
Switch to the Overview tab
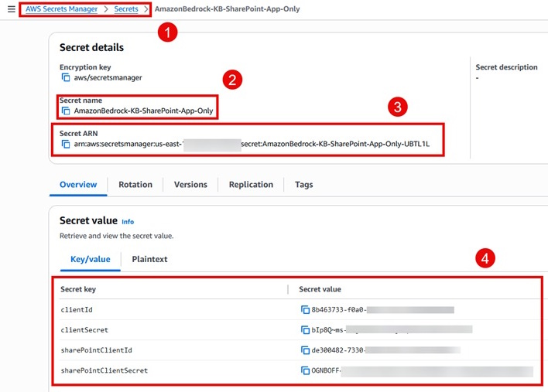tap(78, 185)
